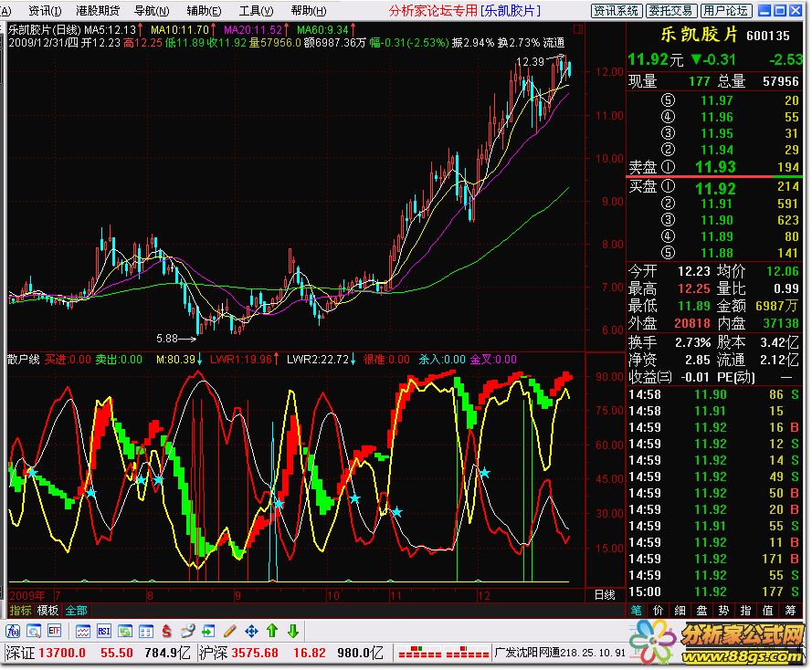Click the green arrow into window icon
The image size is (812, 670).
click(208, 631)
